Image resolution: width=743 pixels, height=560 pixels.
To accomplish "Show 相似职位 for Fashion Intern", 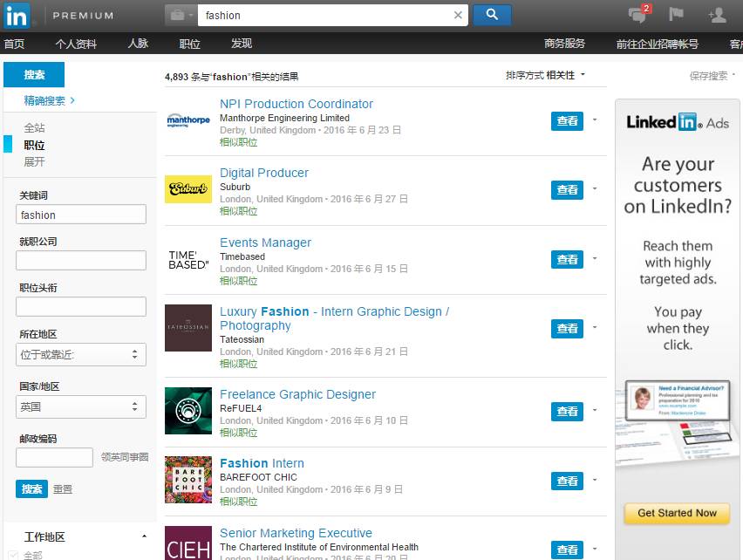I will [x=238, y=502].
